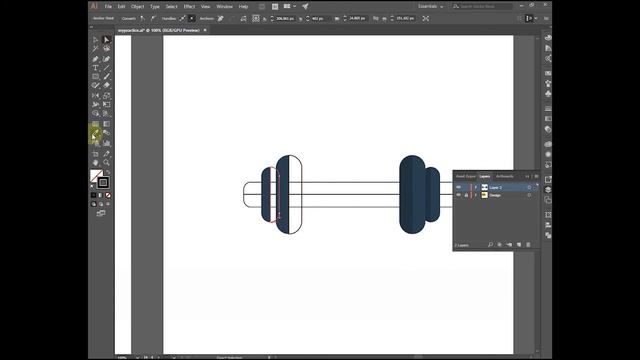
Task: Set fill mode to solid Color
Action: (x=93, y=195)
